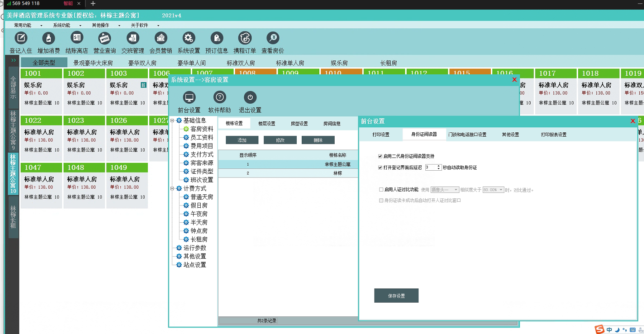Toggle 打开登记界面后延迟 checkbox

click(380, 168)
